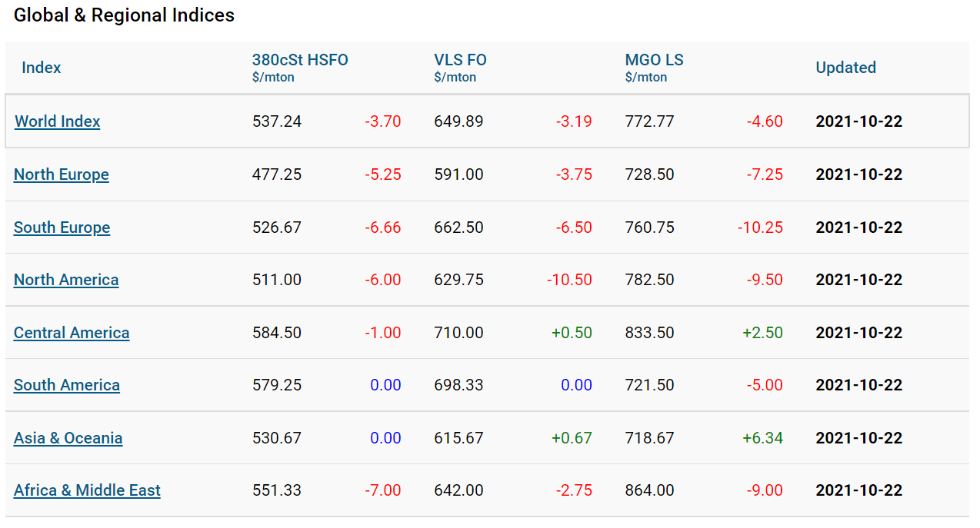Select South America VLSFO price 698.33

coord(458,385)
